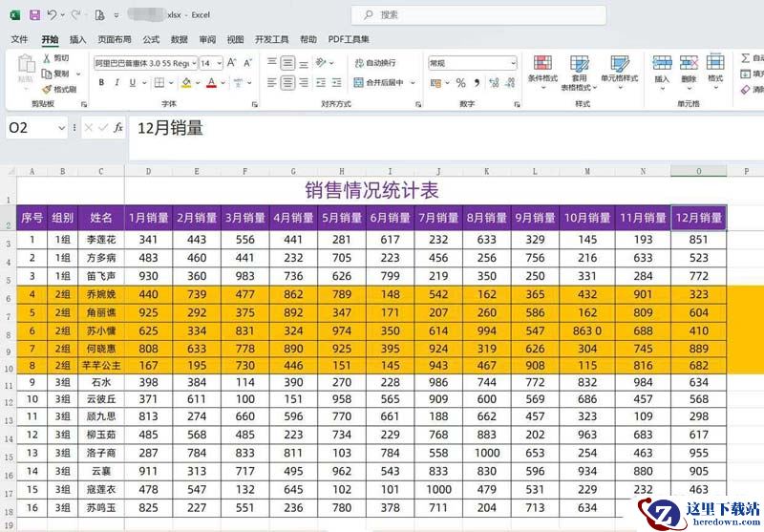Expand the Format as Table (套用表格格式) menu
The image size is (764, 532).
579,72
